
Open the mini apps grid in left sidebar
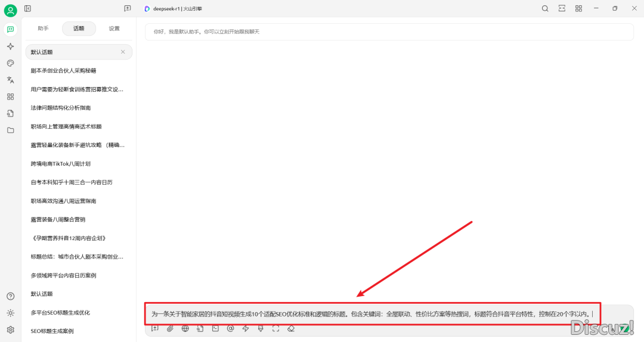[10, 97]
